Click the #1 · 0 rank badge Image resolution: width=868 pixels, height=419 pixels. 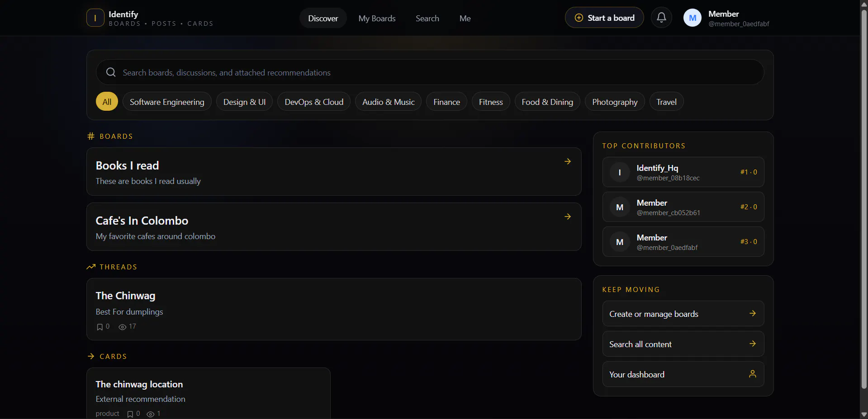(x=749, y=172)
